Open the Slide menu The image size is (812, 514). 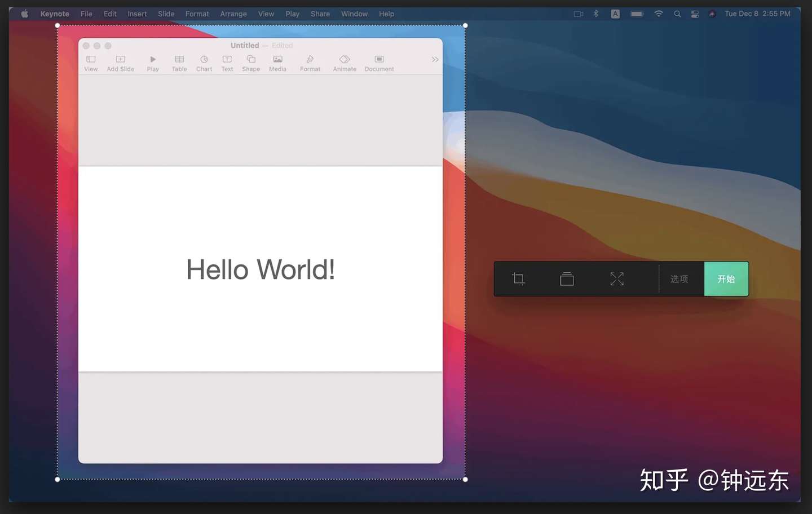pyautogui.click(x=166, y=14)
